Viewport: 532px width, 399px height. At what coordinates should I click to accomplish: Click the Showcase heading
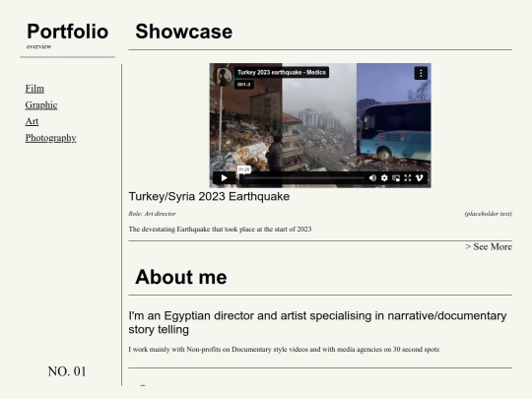184,32
